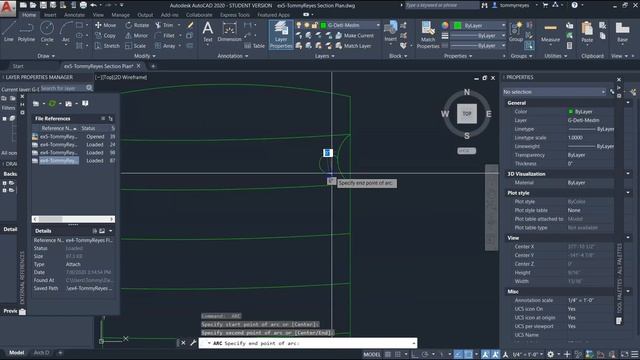Click the Rotate command
Image resolution: width=640 pixels, height=360 pixels.
click(x=137, y=25)
